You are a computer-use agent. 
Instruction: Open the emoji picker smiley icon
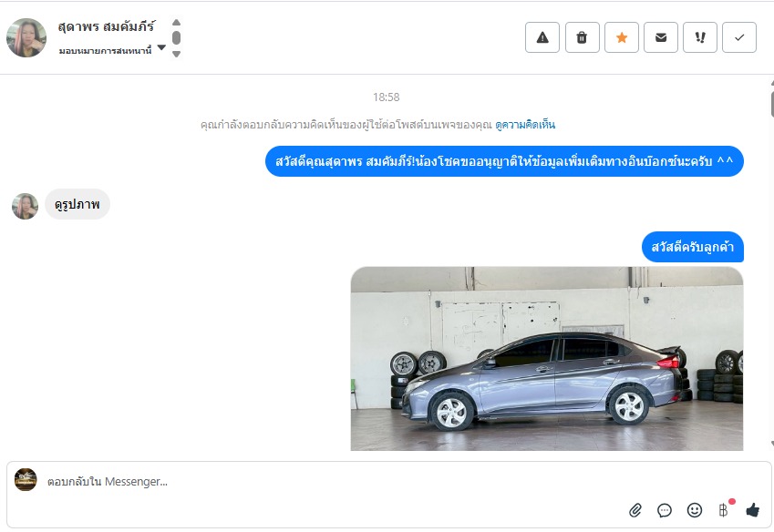click(694, 510)
